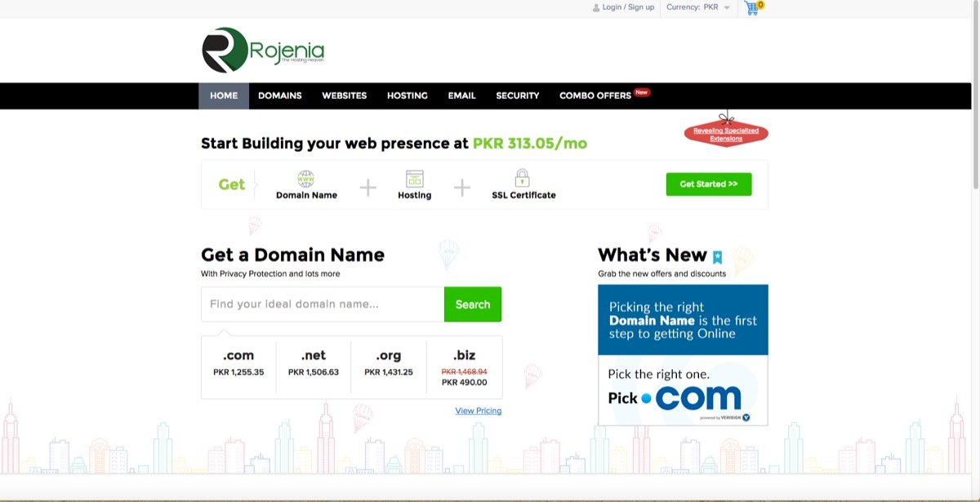The width and height of the screenshot is (980, 502).
Task: Go to the HOME menu tab
Action: pyautogui.click(x=224, y=96)
